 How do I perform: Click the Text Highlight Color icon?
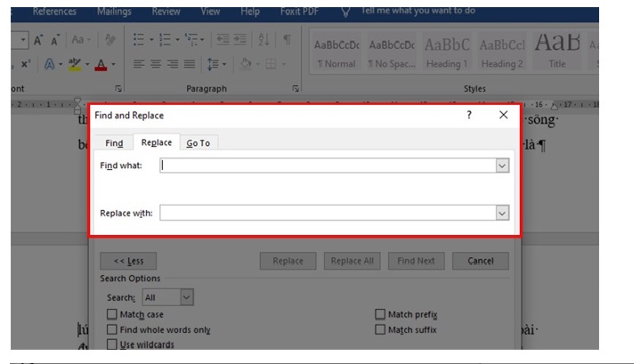(x=77, y=64)
